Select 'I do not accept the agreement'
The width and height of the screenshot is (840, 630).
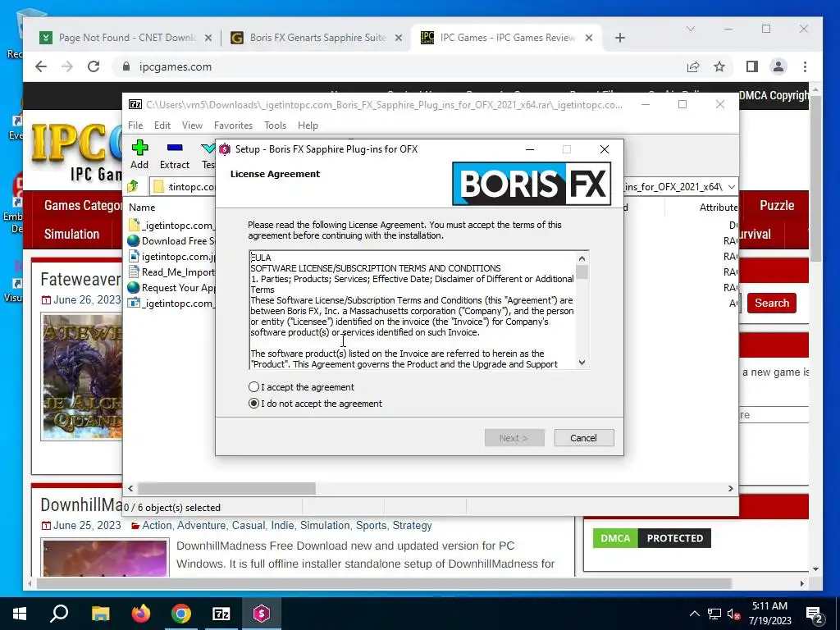(x=254, y=404)
